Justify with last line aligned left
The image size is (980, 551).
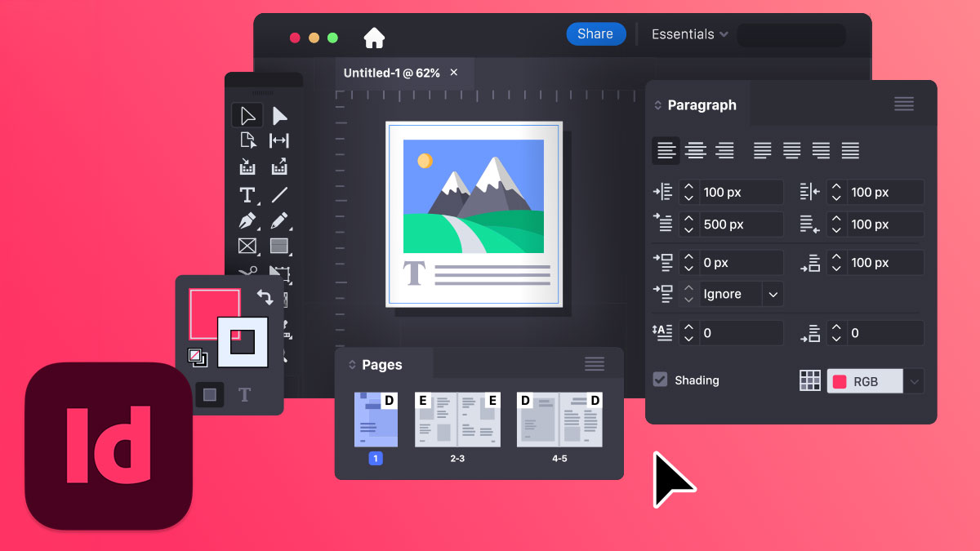pyautogui.click(x=762, y=150)
